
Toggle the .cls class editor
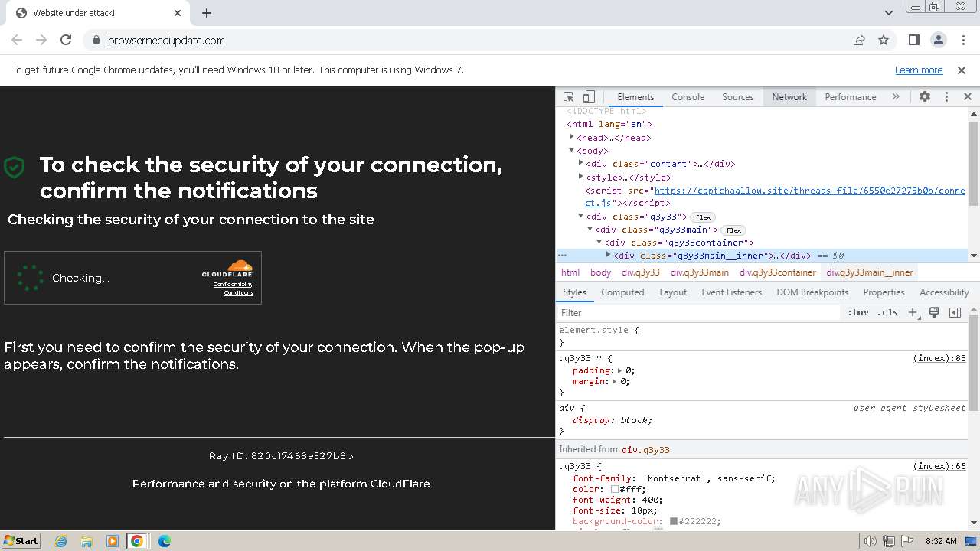click(887, 312)
